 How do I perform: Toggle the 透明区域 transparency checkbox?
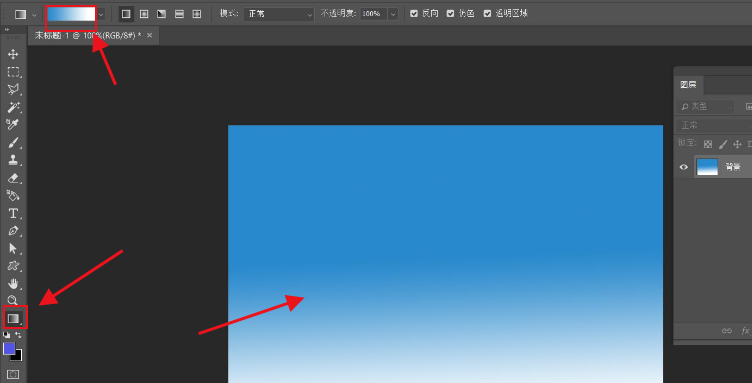point(487,14)
